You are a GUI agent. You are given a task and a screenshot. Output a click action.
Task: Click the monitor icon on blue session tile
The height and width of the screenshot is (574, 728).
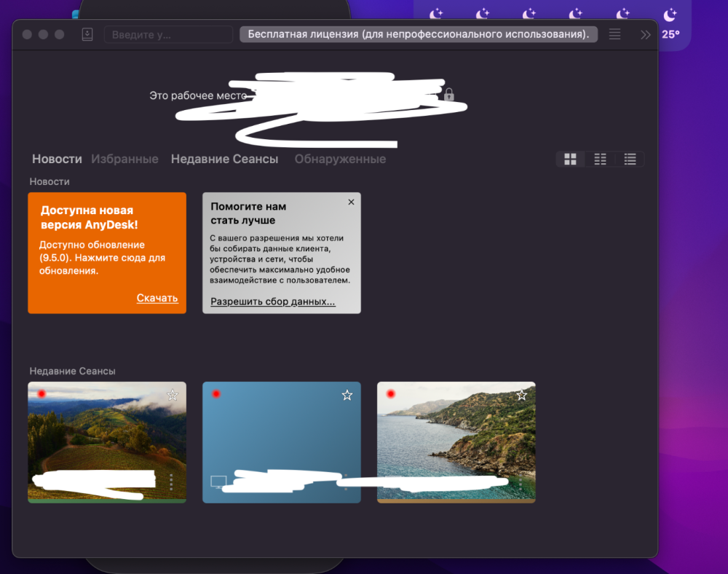click(218, 481)
